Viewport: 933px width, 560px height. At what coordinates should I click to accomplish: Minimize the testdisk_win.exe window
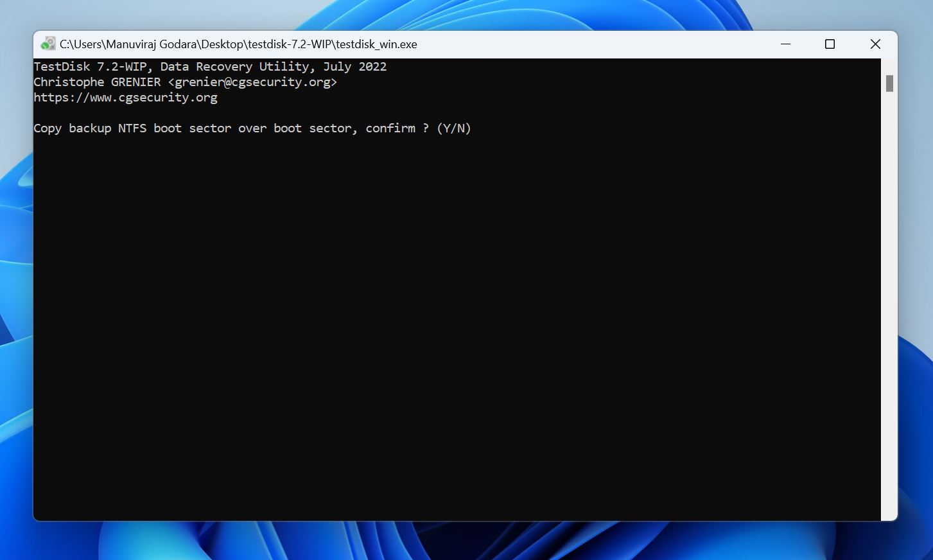(x=785, y=44)
